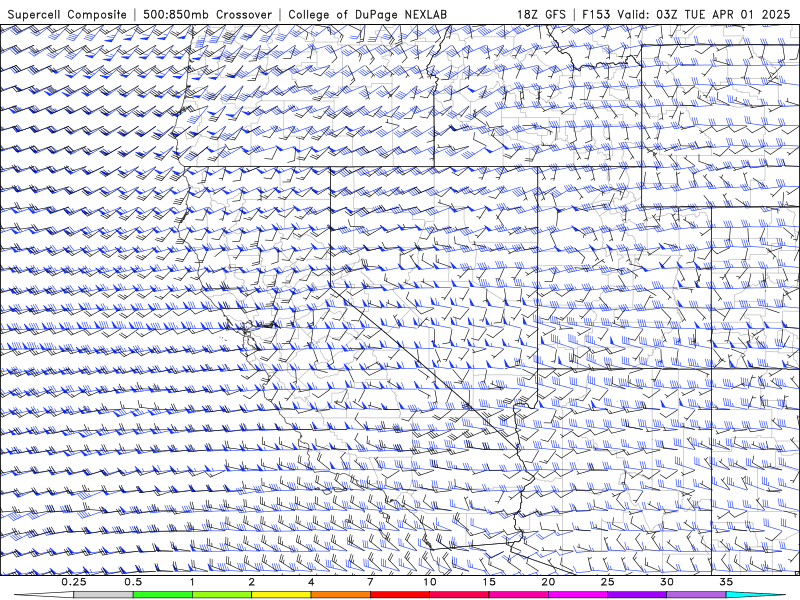Click the lime green 1–2 color bar segment

[221, 595]
